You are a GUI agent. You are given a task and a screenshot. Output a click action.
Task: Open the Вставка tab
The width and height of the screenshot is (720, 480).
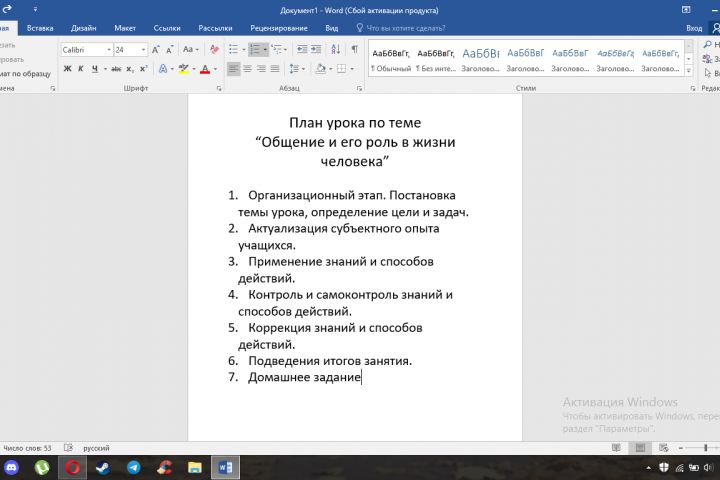point(40,28)
